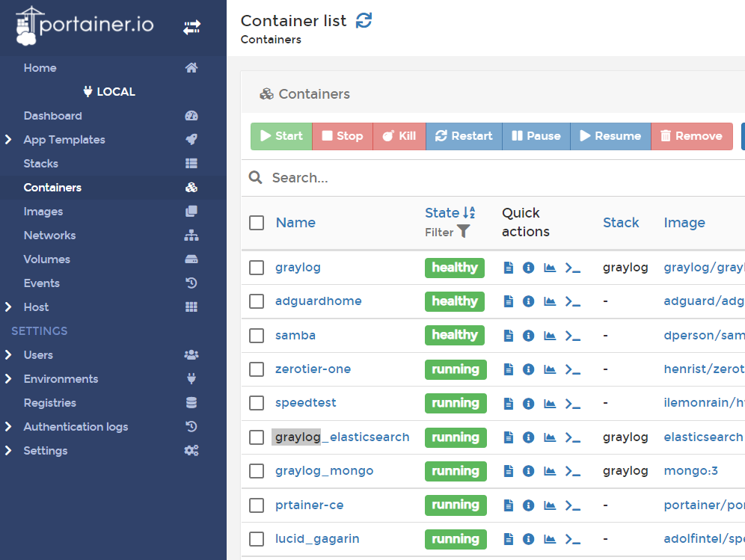The height and width of the screenshot is (560, 745).
Task: Tick the checkbox for prtainer-ce
Action: tap(257, 505)
